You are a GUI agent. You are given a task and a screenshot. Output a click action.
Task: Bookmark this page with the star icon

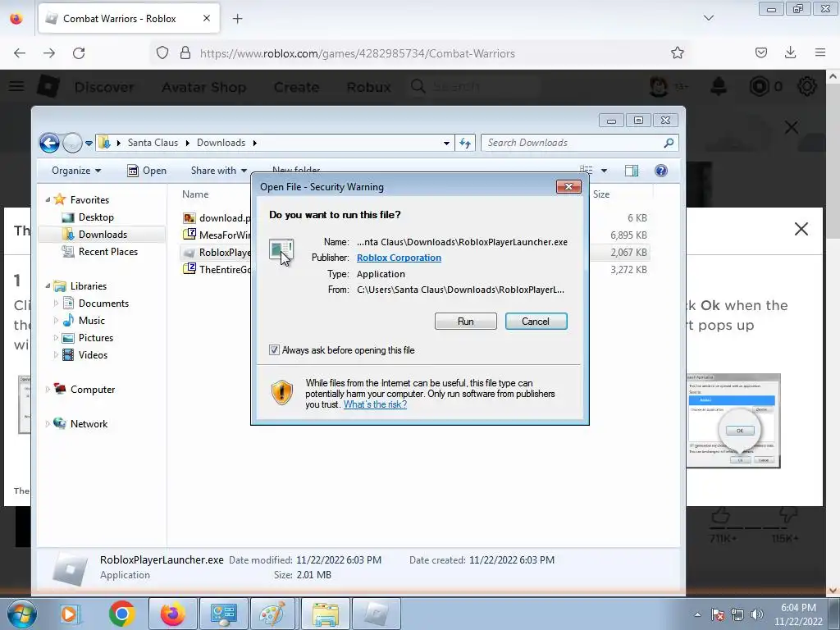click(677, 52)
